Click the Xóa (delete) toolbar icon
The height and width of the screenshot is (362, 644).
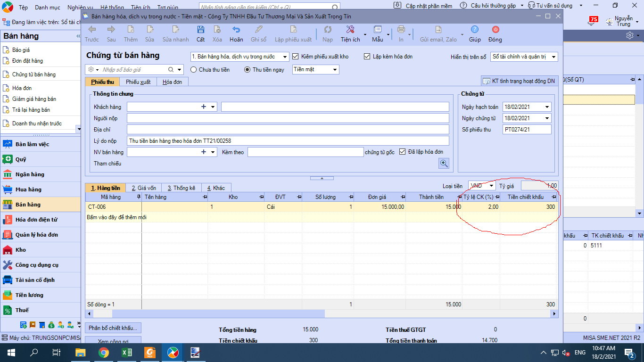[217, 29]
